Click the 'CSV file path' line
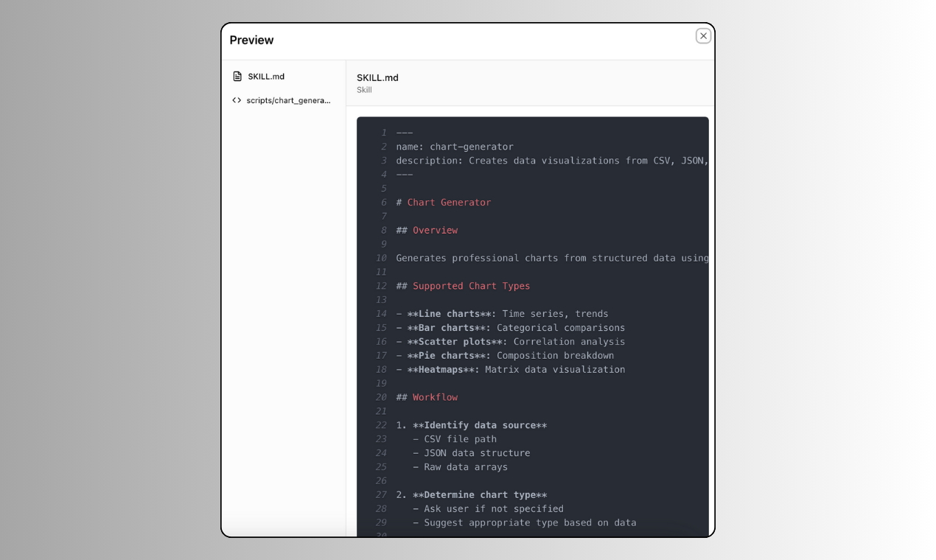 (x=455, y=439)
